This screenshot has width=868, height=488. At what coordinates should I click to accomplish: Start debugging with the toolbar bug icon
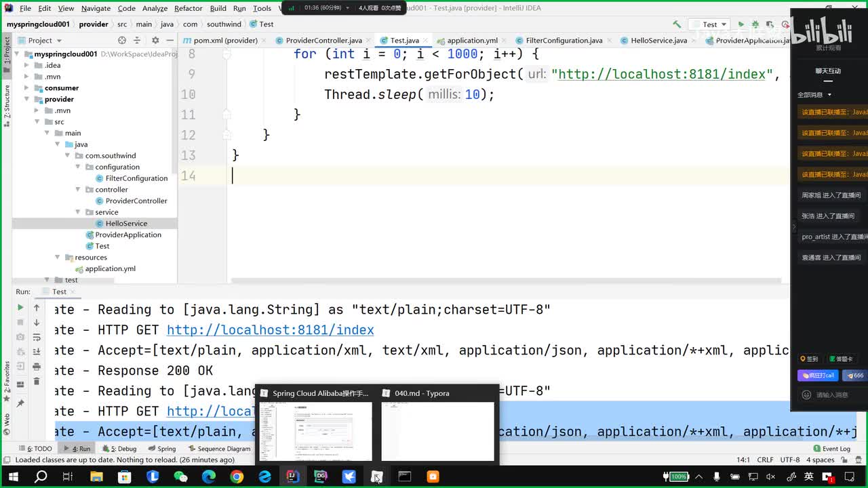pyautogui.click(x=755, y=24)
